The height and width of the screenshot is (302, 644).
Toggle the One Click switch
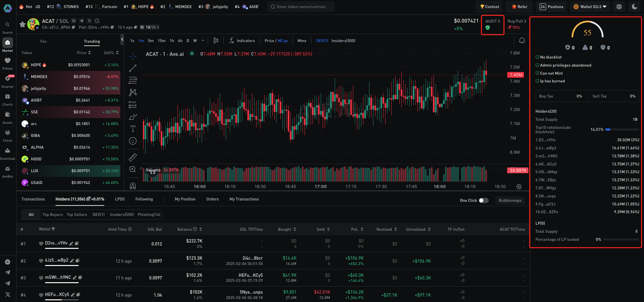483,200
